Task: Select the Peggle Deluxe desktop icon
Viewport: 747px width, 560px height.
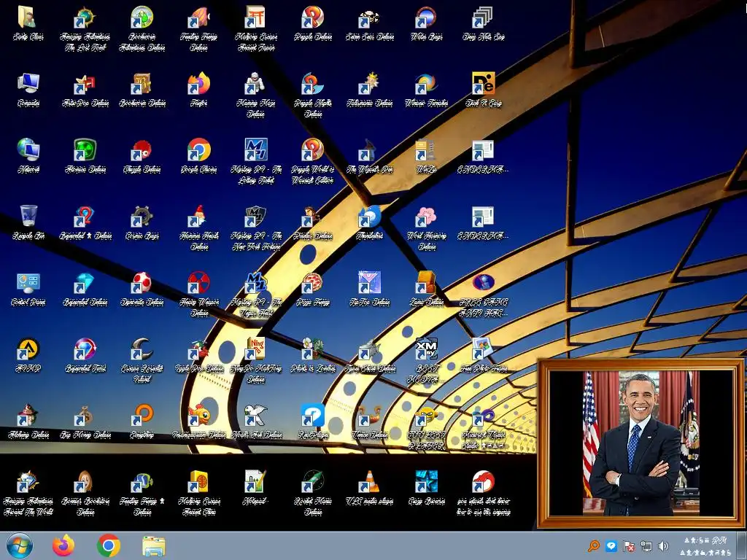Action: [312, 23]
